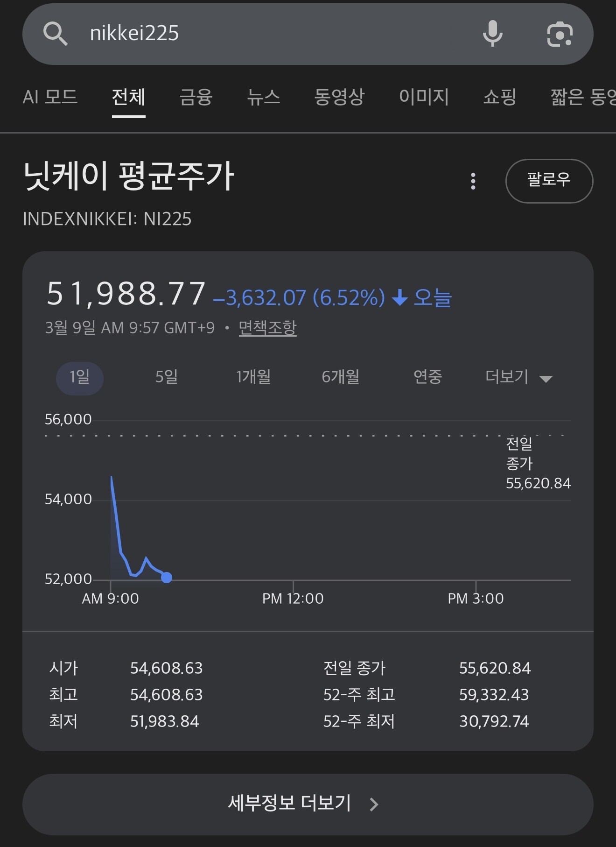This screenshot has height=847, width=616.
Task: Open the three-dot options menu
Action: [473, 181]
